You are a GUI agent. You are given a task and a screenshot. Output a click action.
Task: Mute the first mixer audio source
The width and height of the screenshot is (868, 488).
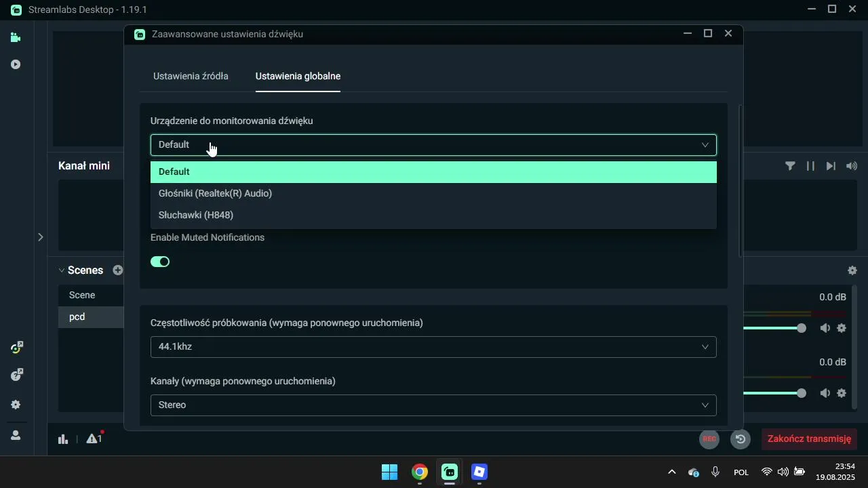coord(825,328)
